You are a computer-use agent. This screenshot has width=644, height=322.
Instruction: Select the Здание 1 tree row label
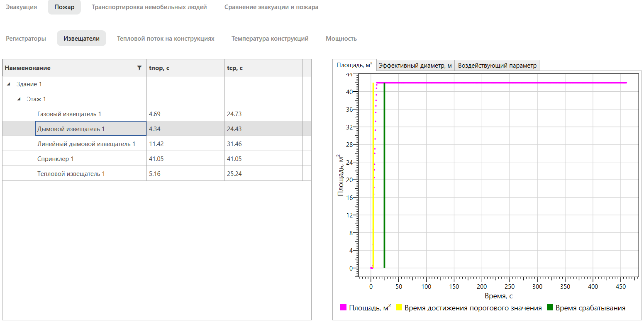(29, 84)
